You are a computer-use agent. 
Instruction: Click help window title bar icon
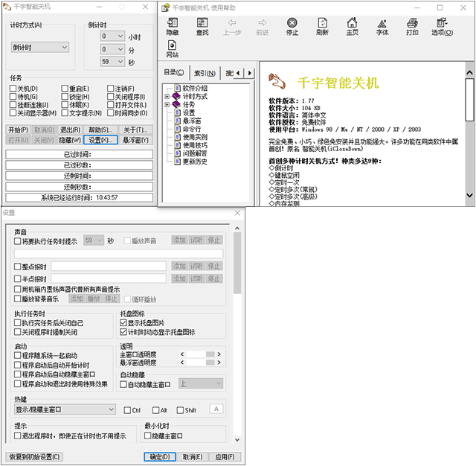165,8
